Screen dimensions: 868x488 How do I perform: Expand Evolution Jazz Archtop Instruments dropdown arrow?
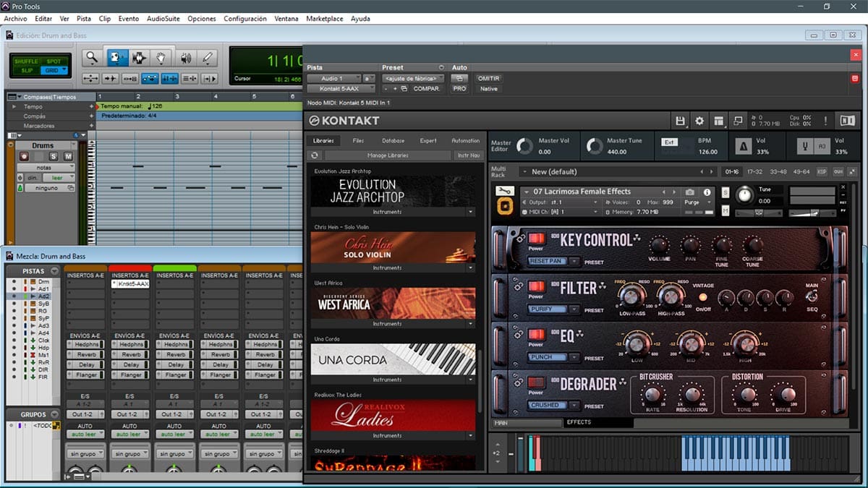coord(470,212)
